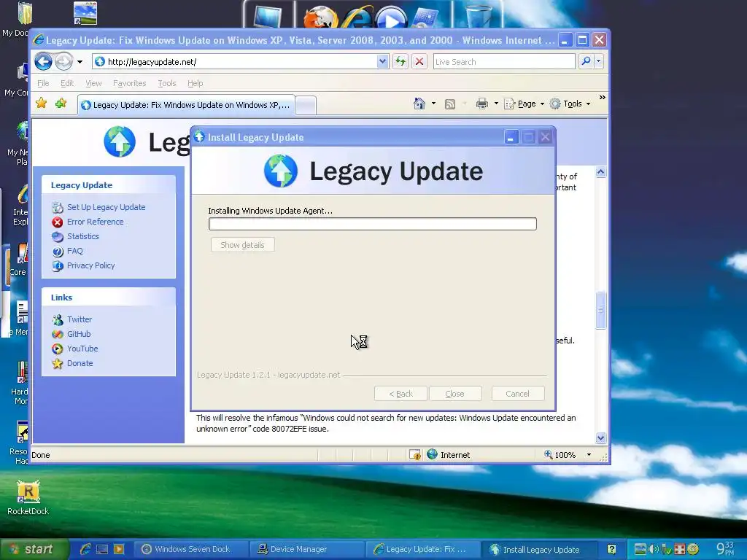
Task: Click the Close button in installer
Action: [455, 394]
